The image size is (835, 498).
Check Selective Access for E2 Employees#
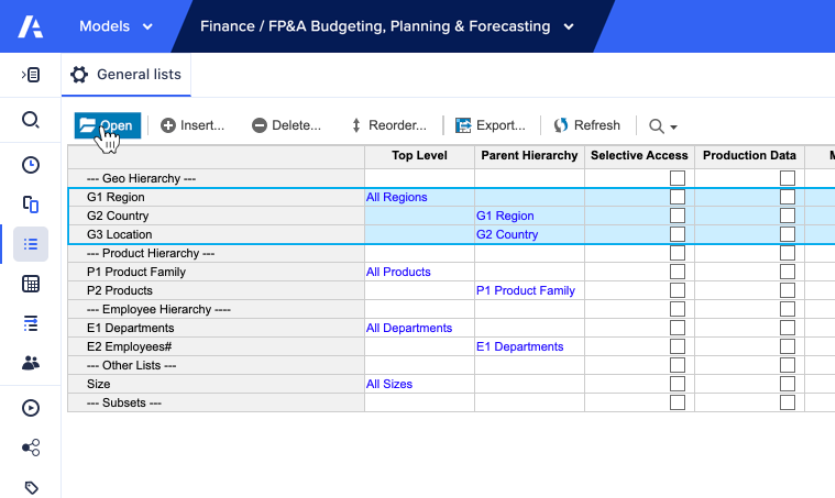click(x=677, y=346)
